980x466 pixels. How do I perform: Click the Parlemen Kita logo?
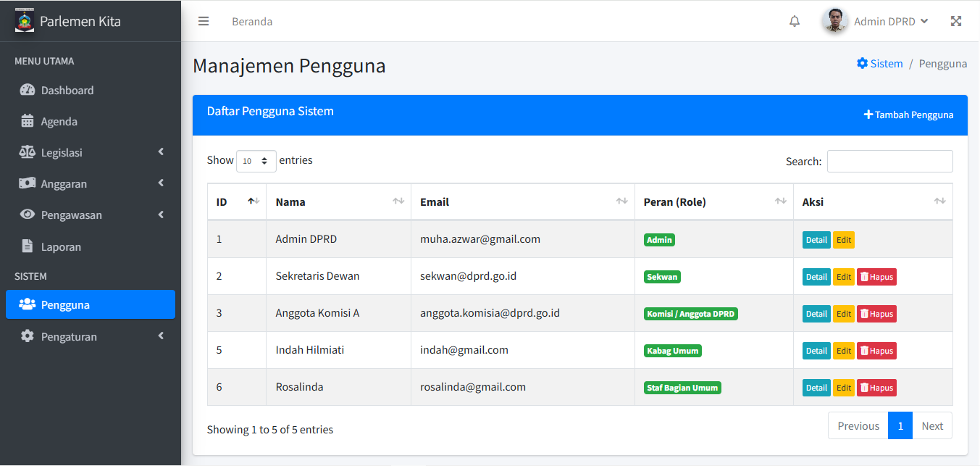point(25,21)
